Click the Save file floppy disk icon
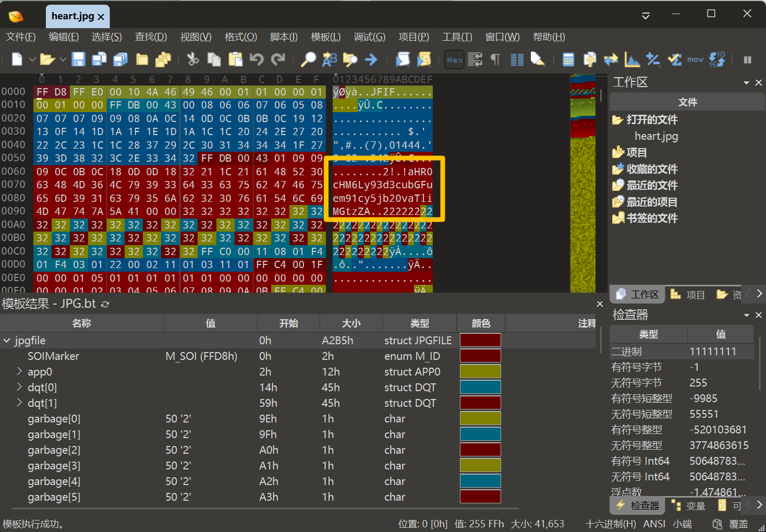766x532 pixels. (78, 59)
